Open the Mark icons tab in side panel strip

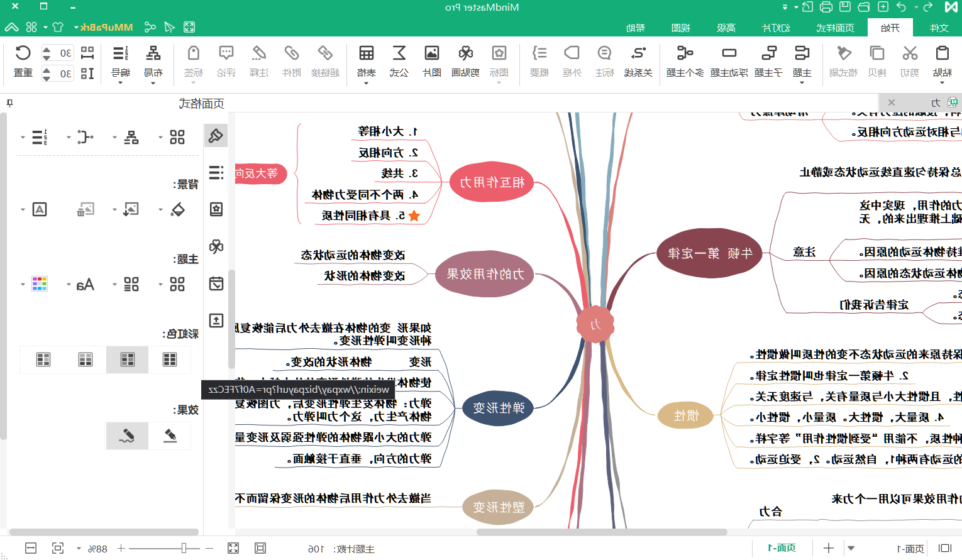coord(216,209)
